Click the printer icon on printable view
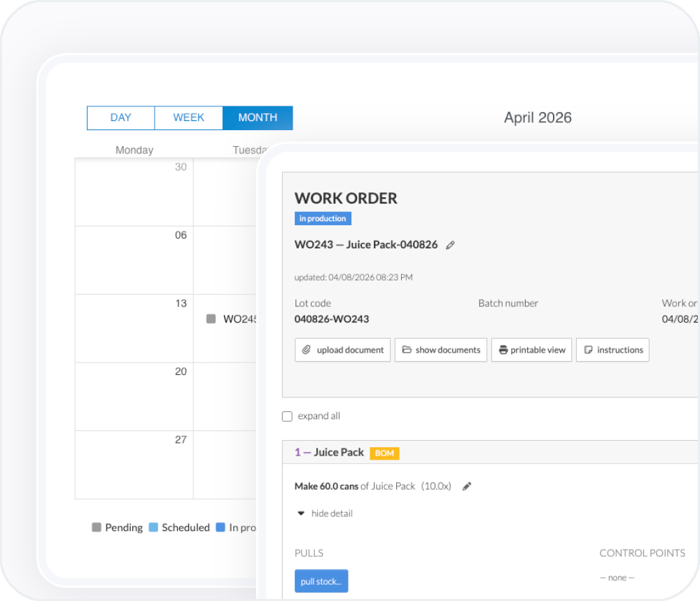Image resolution: width=700 pixels, height=601 pixels. [503, 350]
